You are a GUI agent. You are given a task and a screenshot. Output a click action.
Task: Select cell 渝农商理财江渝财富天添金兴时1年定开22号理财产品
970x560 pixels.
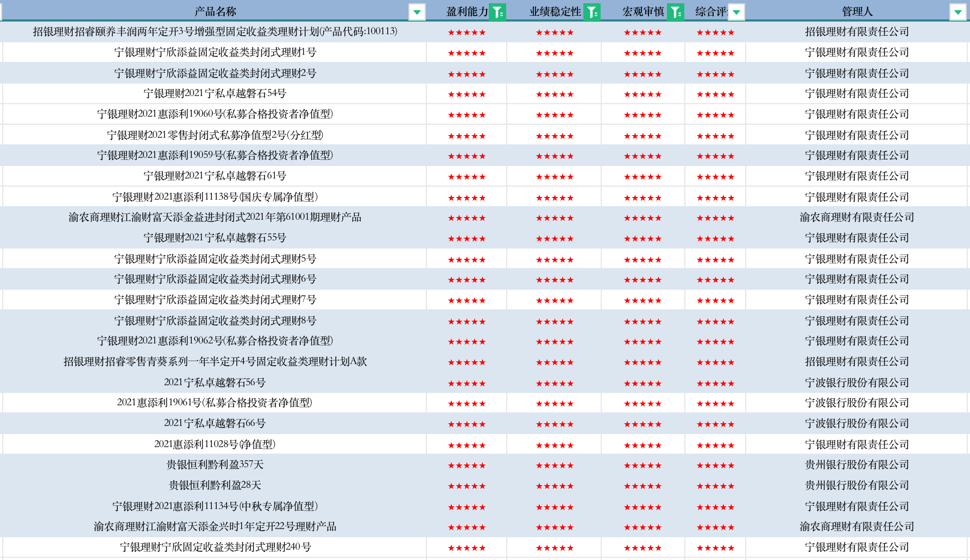pos(215,526)
